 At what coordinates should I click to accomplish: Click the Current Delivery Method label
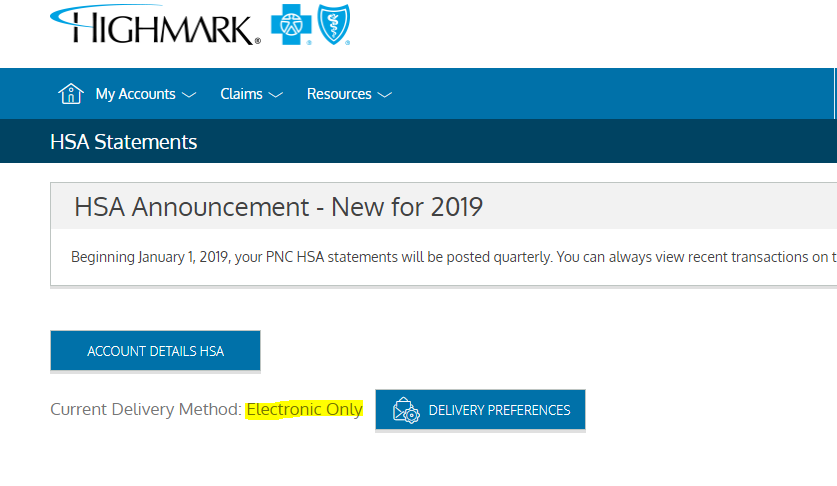146,409
